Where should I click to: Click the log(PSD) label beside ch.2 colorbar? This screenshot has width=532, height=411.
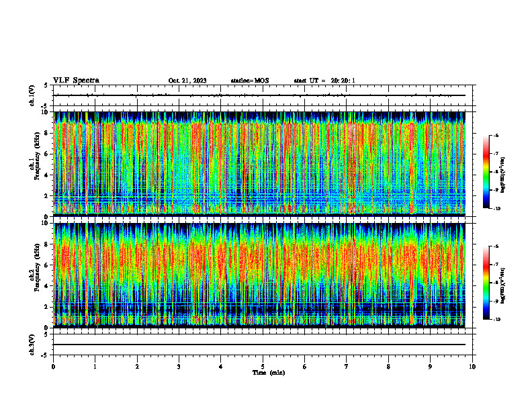tap(504, 285)
